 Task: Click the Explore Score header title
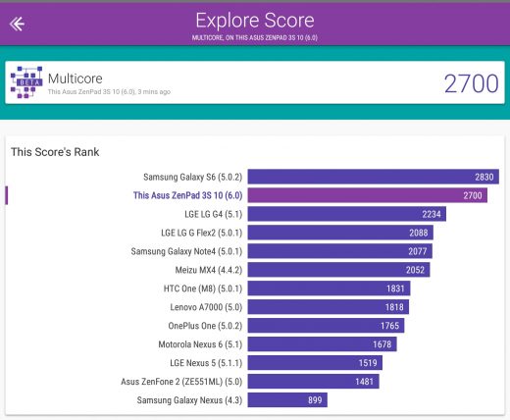click(x=255, y=21)
